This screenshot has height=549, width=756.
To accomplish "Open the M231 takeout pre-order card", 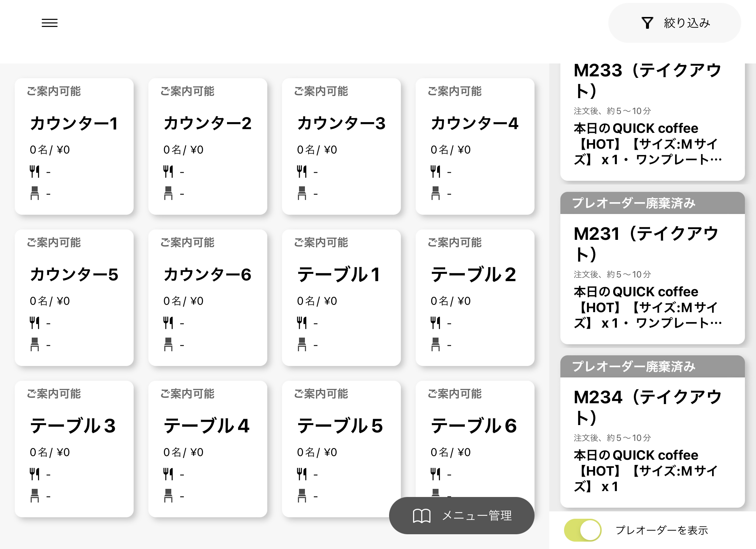I will tap(652, 277).
